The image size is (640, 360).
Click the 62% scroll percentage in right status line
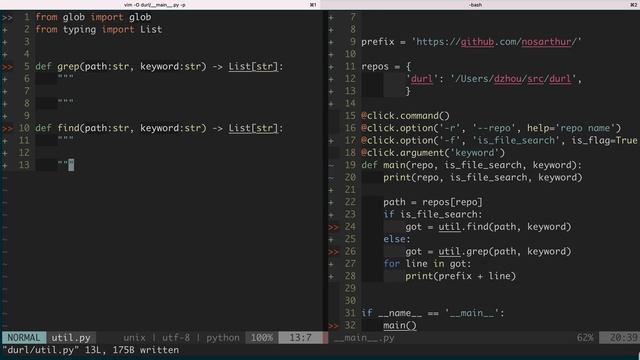[x=585, y=338]
